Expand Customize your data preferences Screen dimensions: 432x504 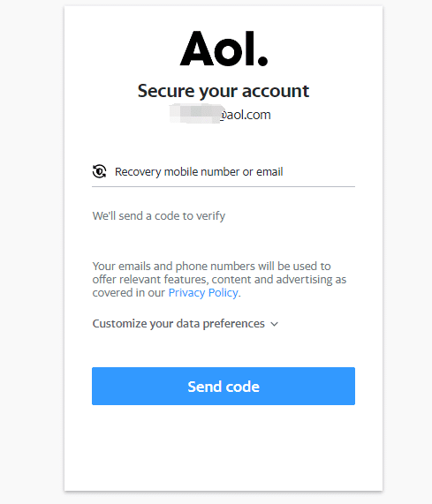pos(186,324)
